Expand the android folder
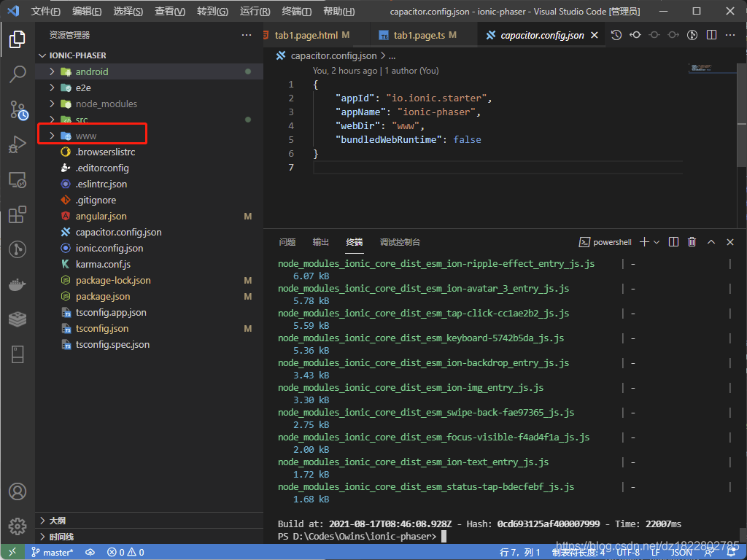747x560 pixels. pos(92,71)
